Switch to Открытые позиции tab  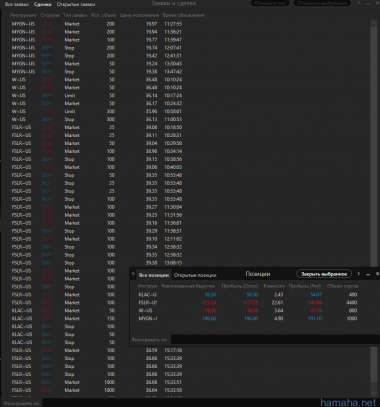point(195,275)
